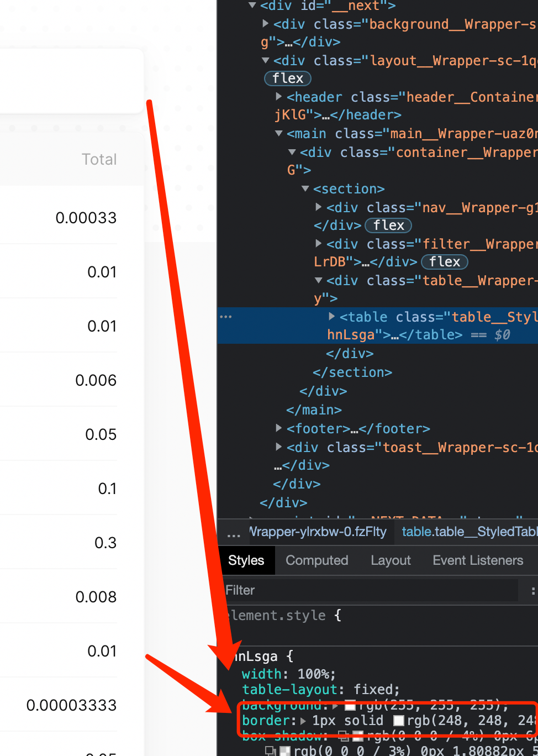
Task: Open color swatch for rgb(0 0 0 / 3%)
Action: pos(285,751)
